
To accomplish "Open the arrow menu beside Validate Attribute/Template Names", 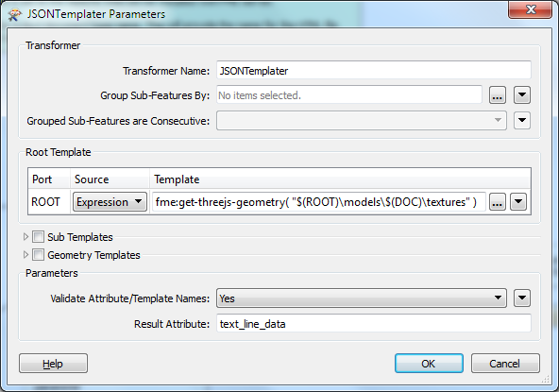I will tap(522, 298).
